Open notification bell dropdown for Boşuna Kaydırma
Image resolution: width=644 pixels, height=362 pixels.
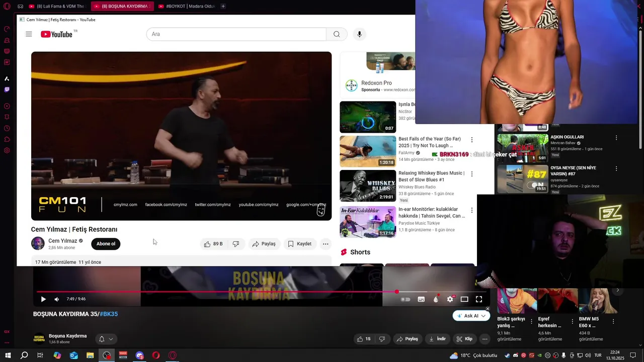click(x=106, y=339)
